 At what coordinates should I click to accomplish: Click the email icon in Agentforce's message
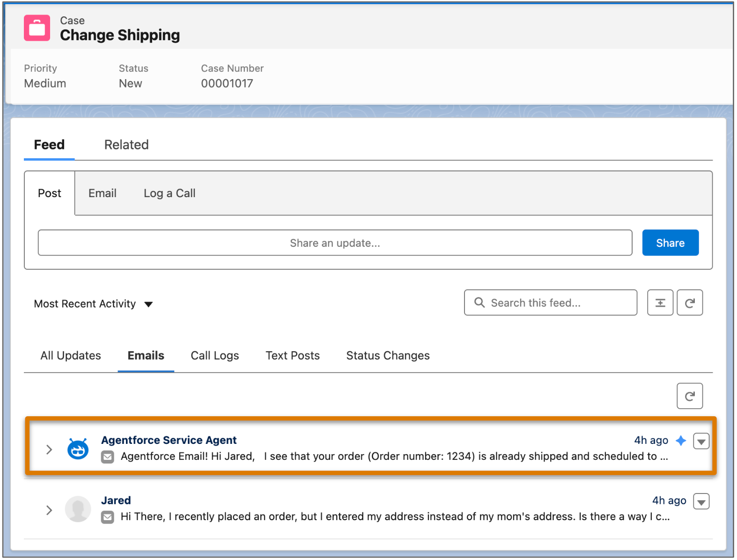point(108,457)
